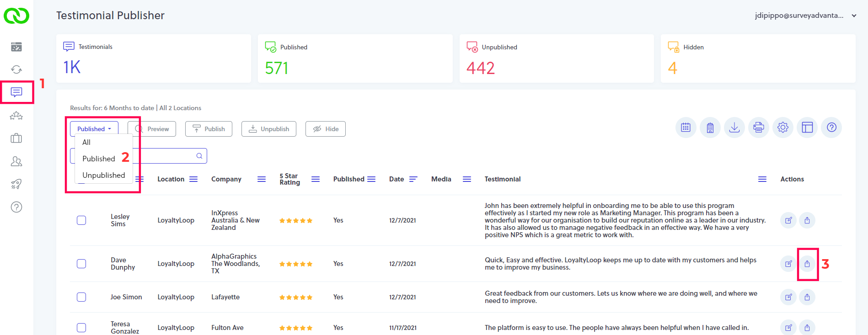This screenshot has width=868, height=335.
Task: Click the Hide button
Action: click(x=326, y=129)
